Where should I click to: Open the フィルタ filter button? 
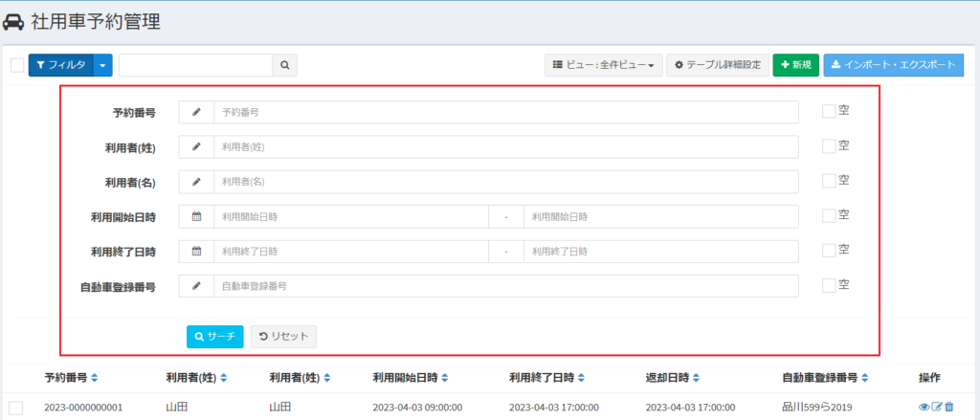pos(61,65)
